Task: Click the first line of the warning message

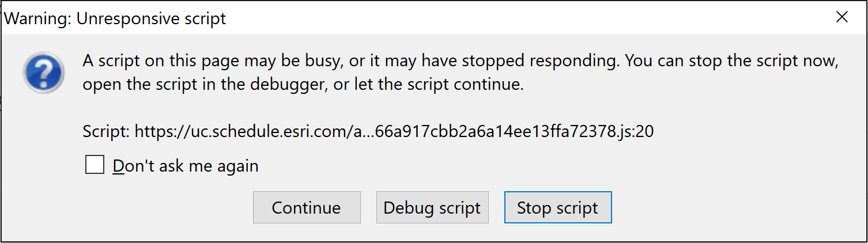Action: 459,60
